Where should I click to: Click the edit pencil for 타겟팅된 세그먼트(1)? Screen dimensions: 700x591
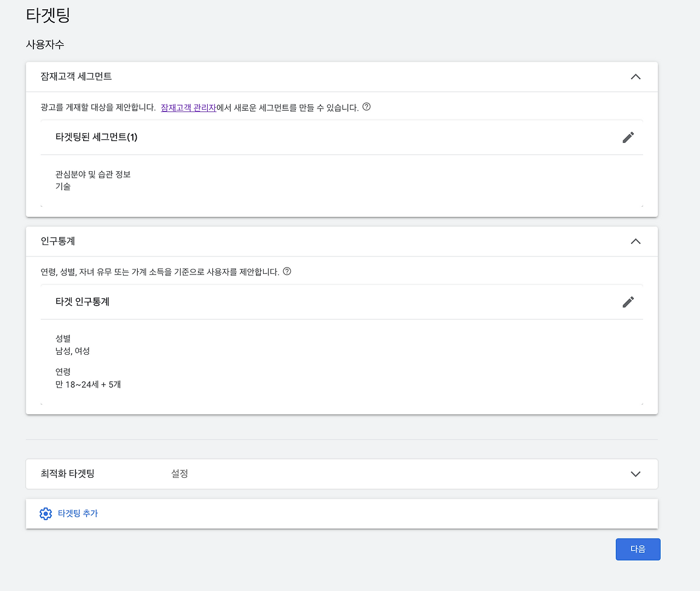(628, 137)
